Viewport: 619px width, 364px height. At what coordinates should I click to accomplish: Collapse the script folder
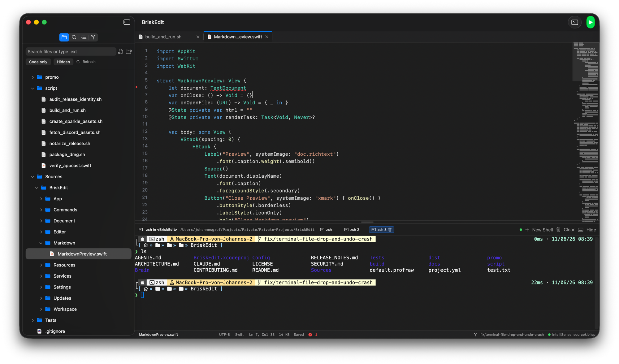click(x=32, y=88)
